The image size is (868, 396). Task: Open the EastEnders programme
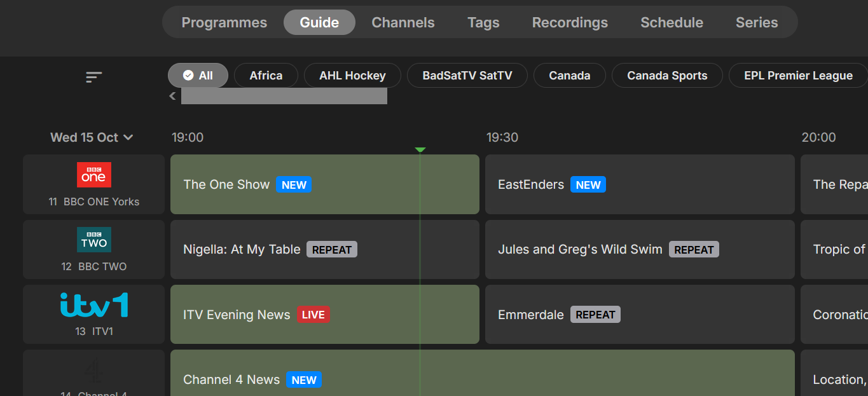pyautogui.click(x=640, y=184)
